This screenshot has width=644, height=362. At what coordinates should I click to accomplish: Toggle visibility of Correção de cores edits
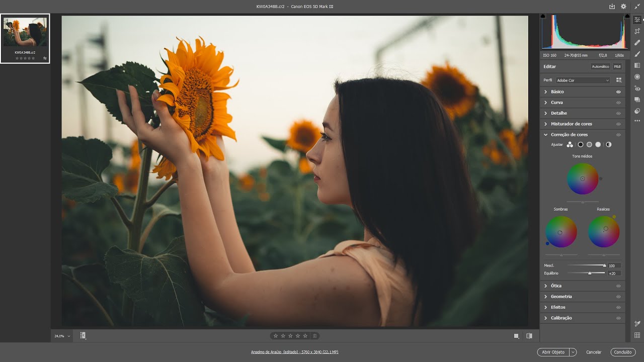[618, 135]
